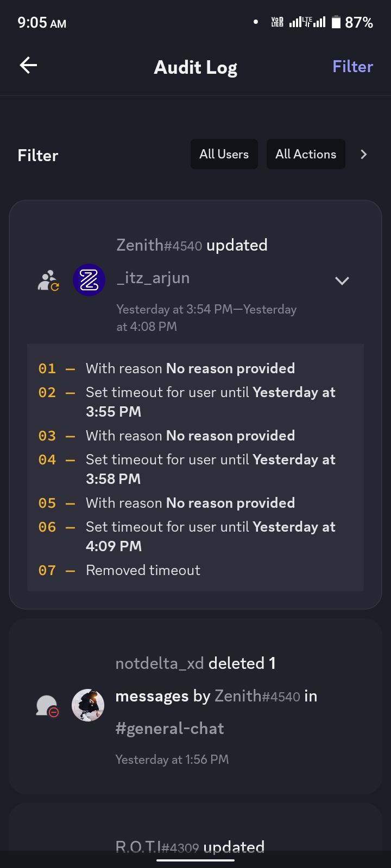This screenshot has height=868, width=391.
Task: Open Zenith's Z-logo profile avatar
Action: tap(88, 280)
